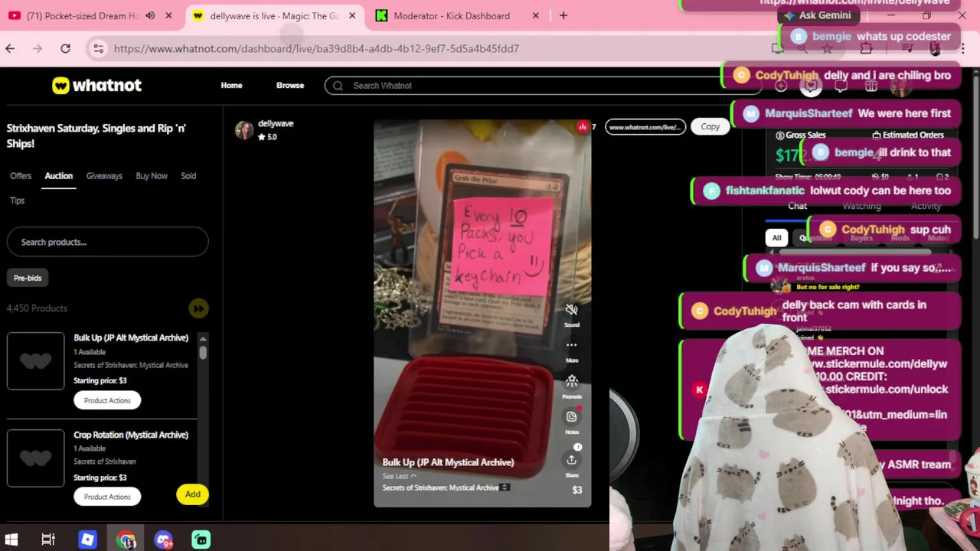Open the Browse menu item
This screenshot has height=551, width=980.
point(290,85)
